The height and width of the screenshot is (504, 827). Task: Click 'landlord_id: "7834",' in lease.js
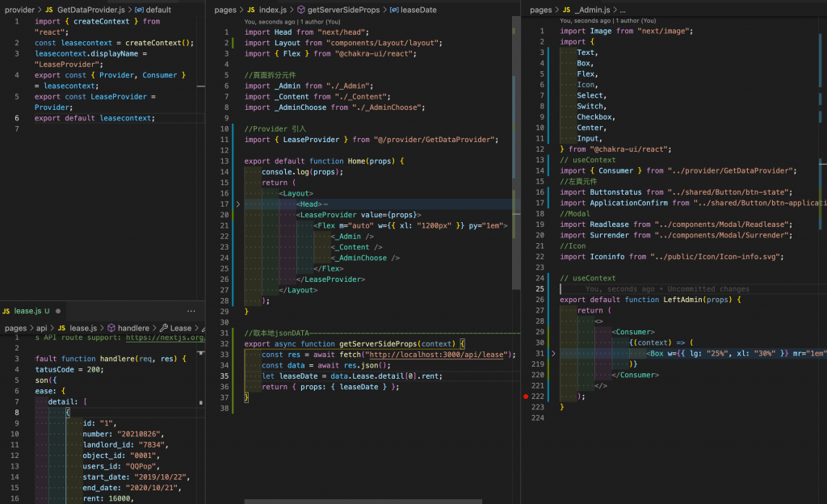click(125, 444)
